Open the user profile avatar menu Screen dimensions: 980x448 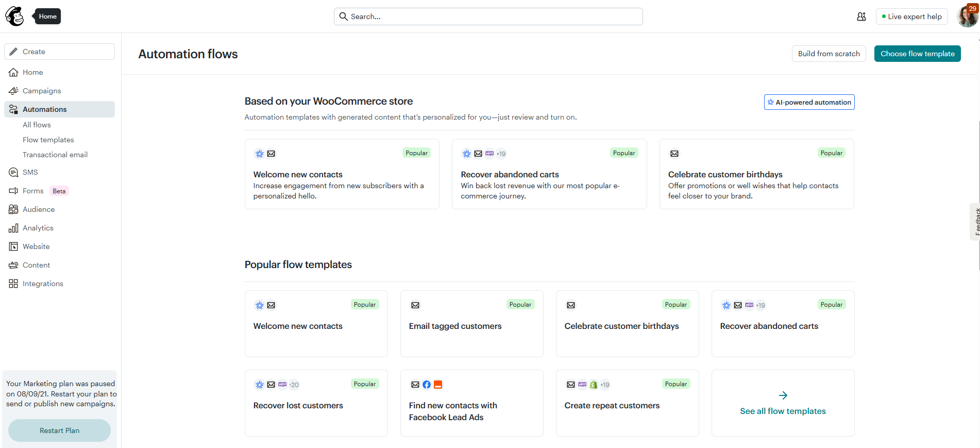(967, 16)
